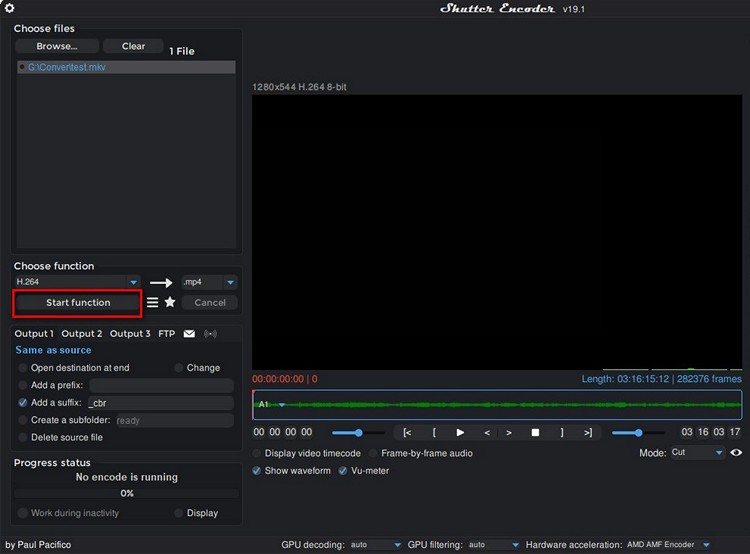This screenshot has height=554, width=750.
Task: Open the GPU filtering dropdown
Action: [493, 544]
